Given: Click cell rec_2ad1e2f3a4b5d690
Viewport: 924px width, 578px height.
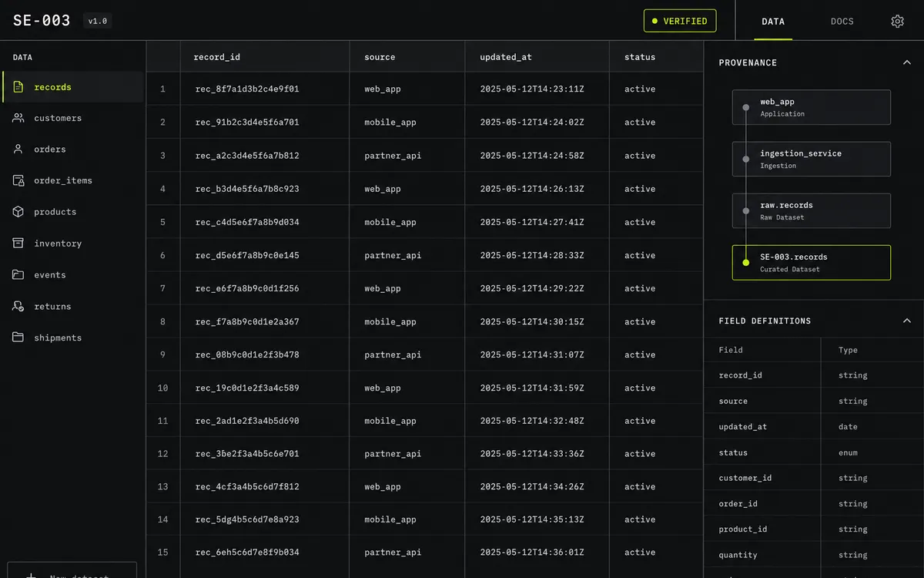Looking at the screenshot, I should tap(247, 421).
